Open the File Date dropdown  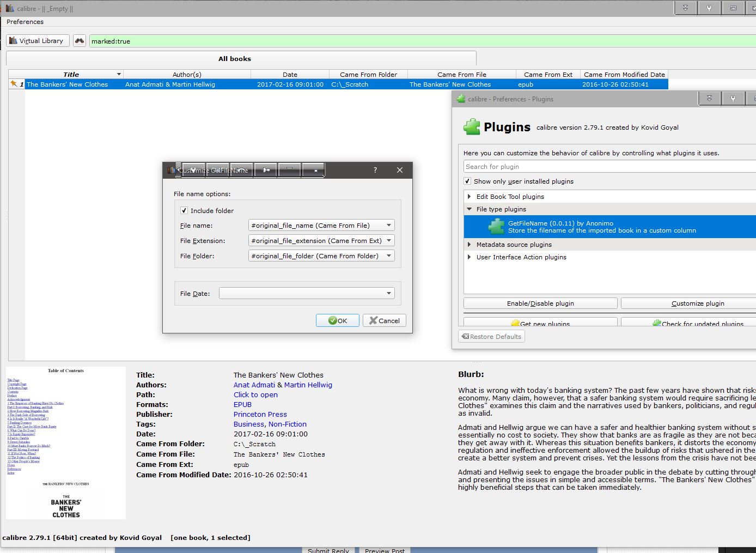tap(307, 293)
